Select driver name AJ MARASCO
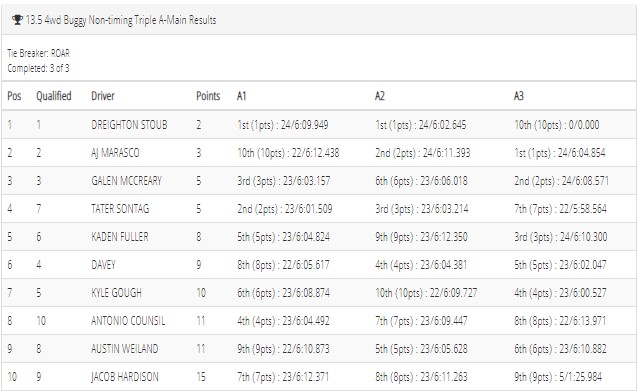This screenshot has width=638, height=391. [115, 153]
